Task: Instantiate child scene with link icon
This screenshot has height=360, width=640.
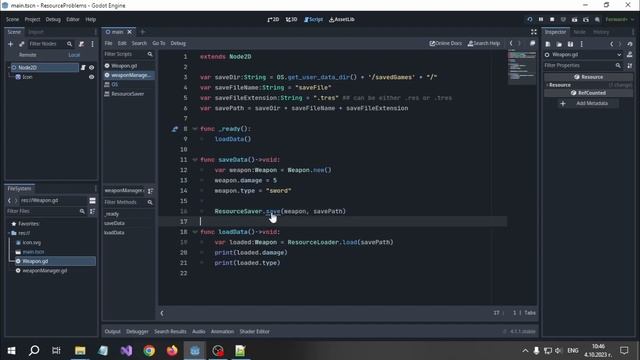Action: 22,44
